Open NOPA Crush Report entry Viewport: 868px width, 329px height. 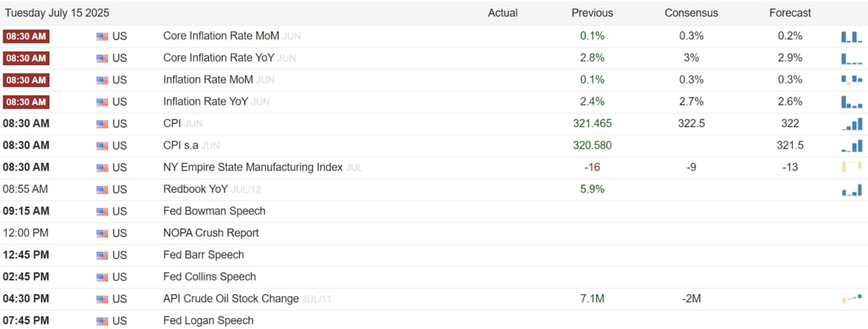pos(211,233)
